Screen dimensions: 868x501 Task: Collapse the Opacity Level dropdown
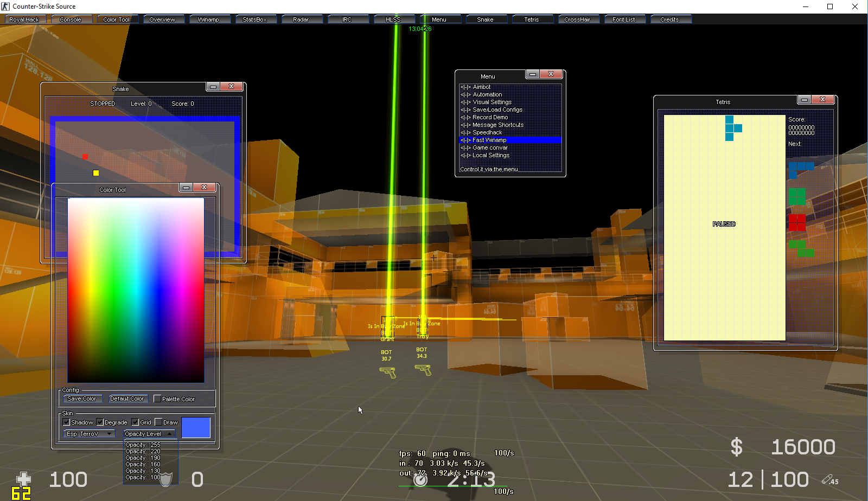point(149,434)
